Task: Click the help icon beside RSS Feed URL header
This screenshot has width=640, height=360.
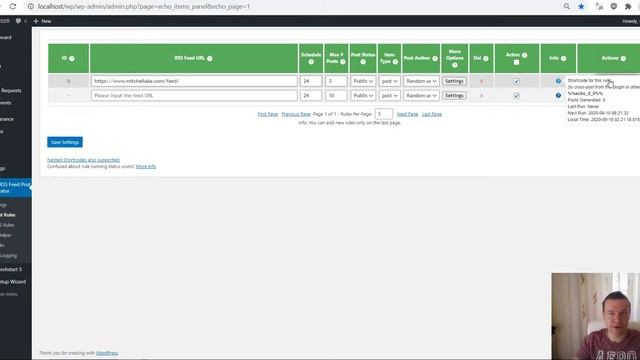Action: (x=209, y=58)
